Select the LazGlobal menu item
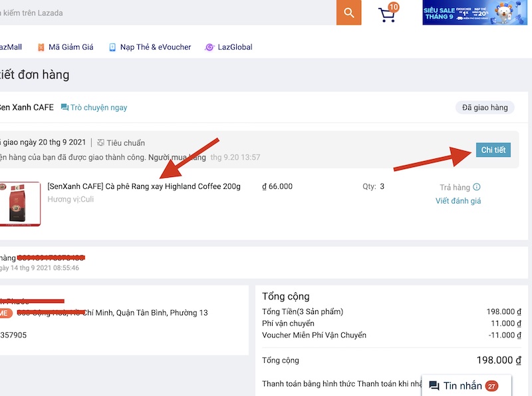The height and width of the screenshot is (396, 532). tap(235, 47)
